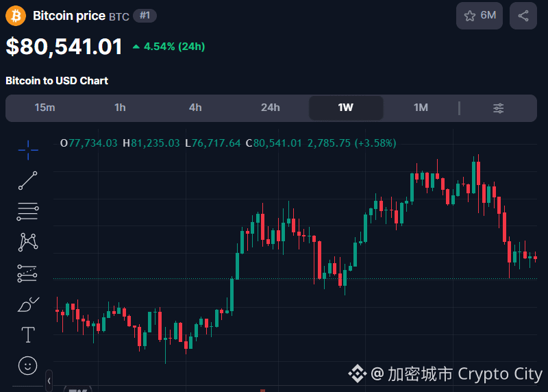Click the close value C80,541.01
Viewport: 548px width, 392px height.
(273, 143)
